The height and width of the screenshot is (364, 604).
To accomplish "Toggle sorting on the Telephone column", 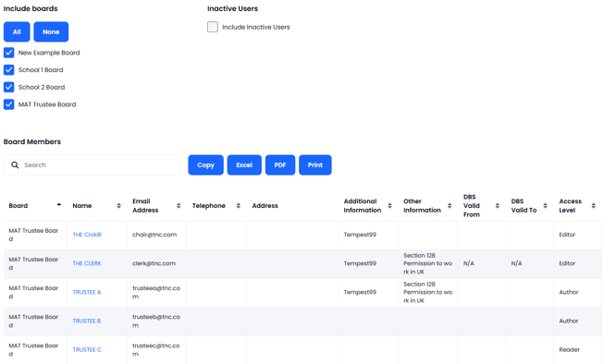I will tap(239, 206).
